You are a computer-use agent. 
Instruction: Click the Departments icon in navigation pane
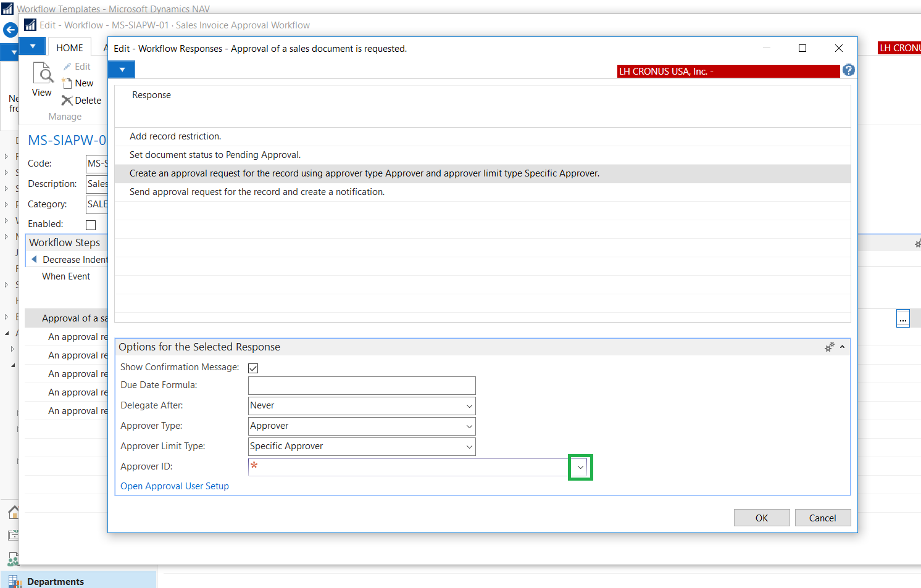click(14, 581)
